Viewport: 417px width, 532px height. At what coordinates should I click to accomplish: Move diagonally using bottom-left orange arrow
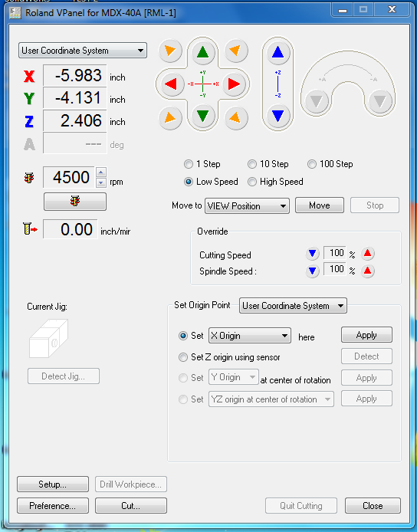point(170,118)
